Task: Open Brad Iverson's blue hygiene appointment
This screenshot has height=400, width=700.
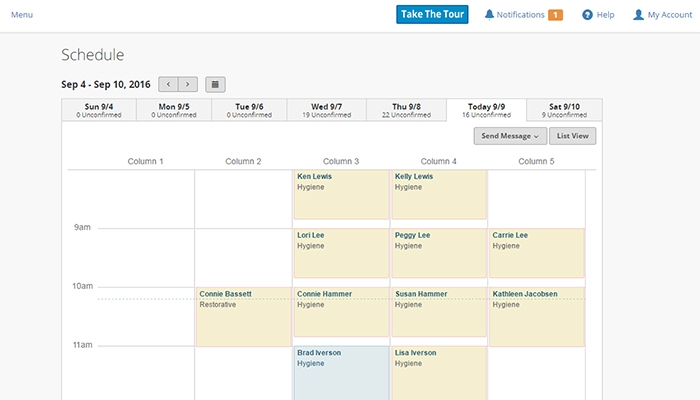Action: tap(340, 372)
